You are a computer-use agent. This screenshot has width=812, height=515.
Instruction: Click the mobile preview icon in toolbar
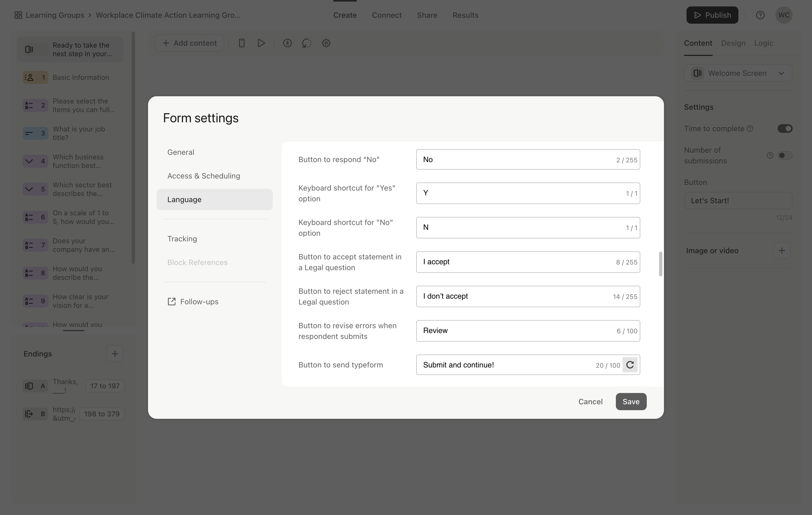tap(242, 43)
